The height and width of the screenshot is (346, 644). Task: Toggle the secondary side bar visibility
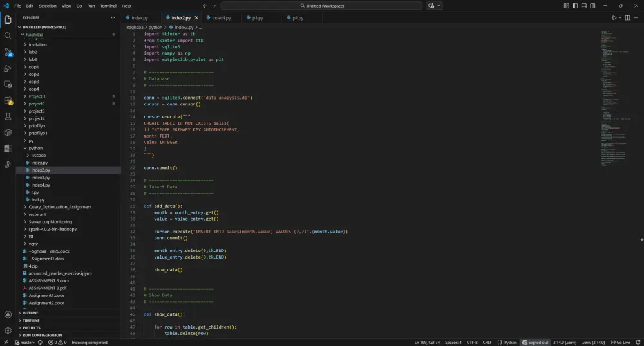pyautogui.click(x=591, y=6)
